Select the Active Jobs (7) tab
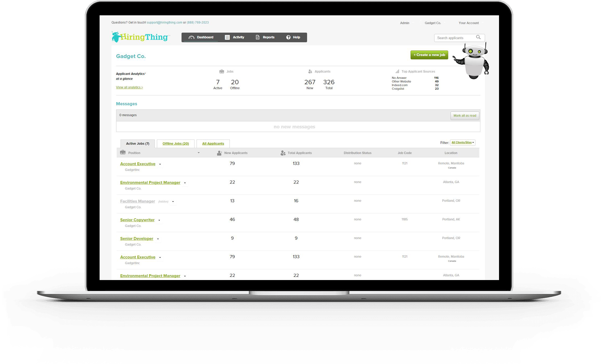 pos(138,144)
